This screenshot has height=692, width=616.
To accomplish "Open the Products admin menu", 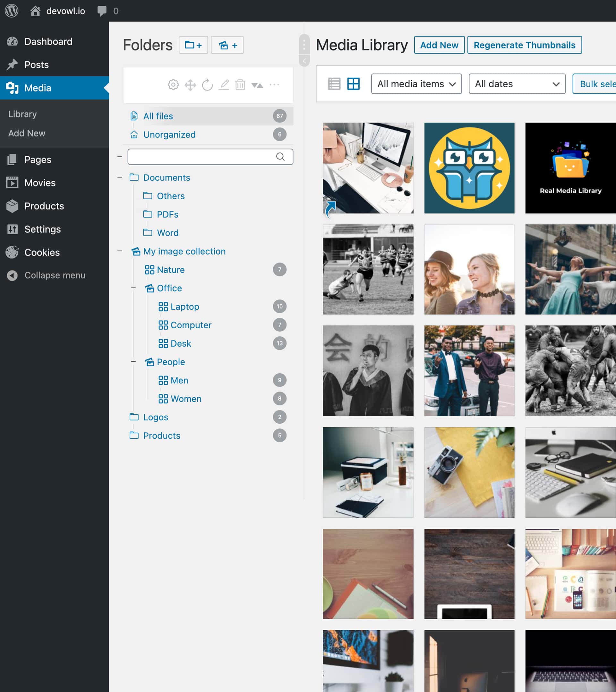I will (x=44, y=206).
